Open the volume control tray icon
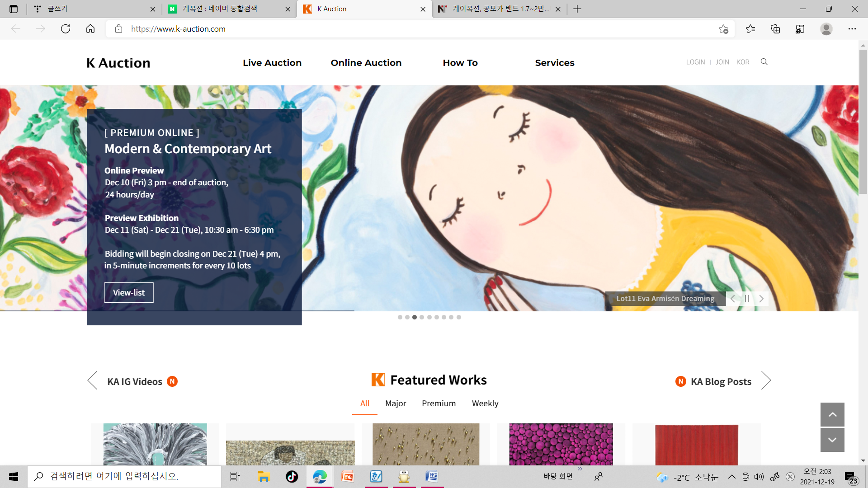868x488 pixels. (x=759, y=477)
